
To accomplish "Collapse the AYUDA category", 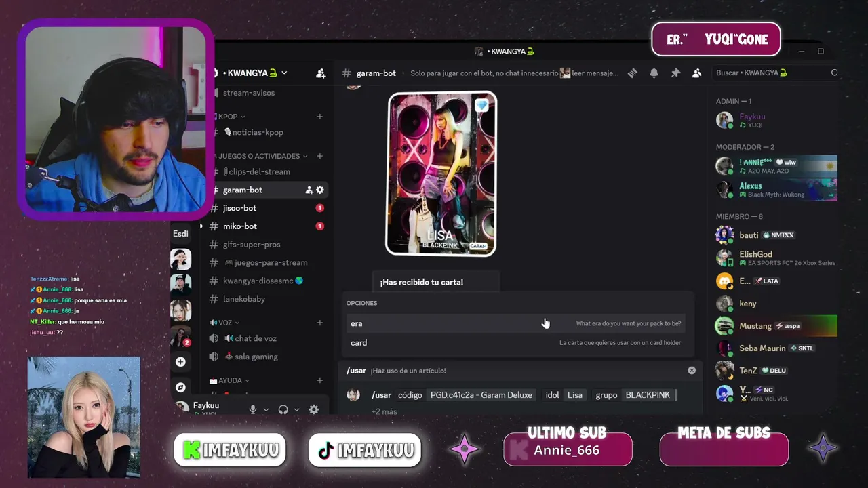I will [x=230, y=380].
